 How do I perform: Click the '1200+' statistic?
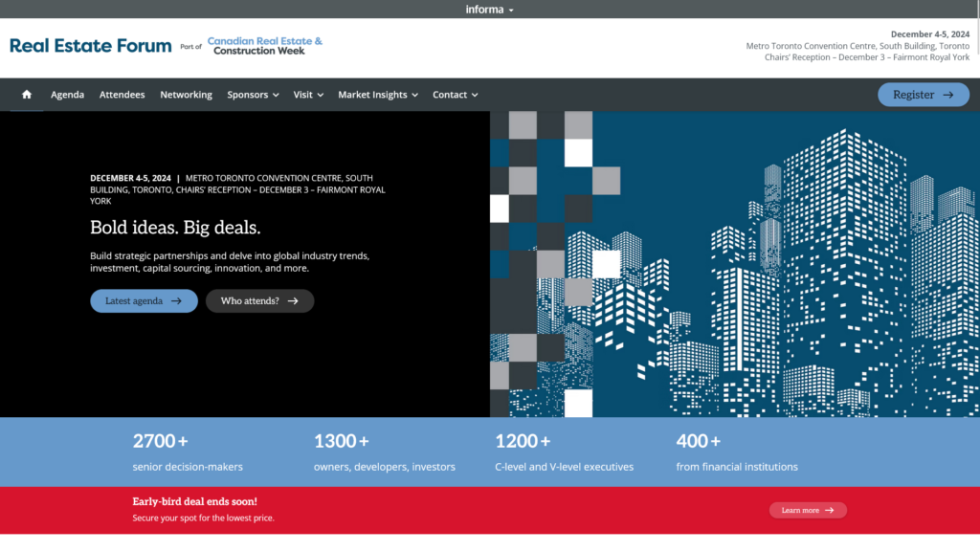point(523,441)
